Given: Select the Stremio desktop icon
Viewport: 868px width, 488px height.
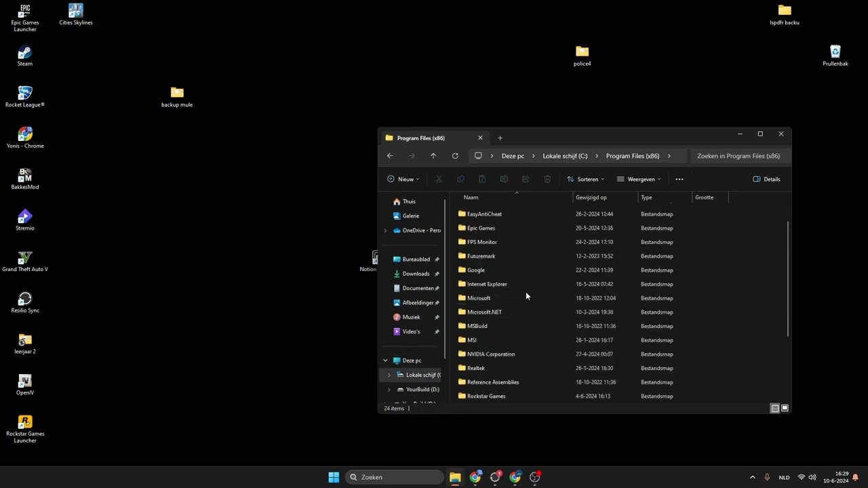Looking at the screenshot, I should (x=25, y=220).
